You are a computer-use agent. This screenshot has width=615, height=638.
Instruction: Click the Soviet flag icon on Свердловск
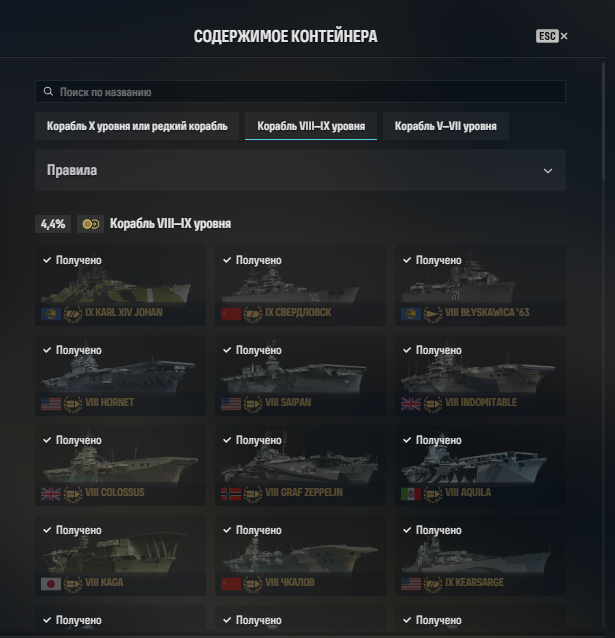tap(231, 314)
